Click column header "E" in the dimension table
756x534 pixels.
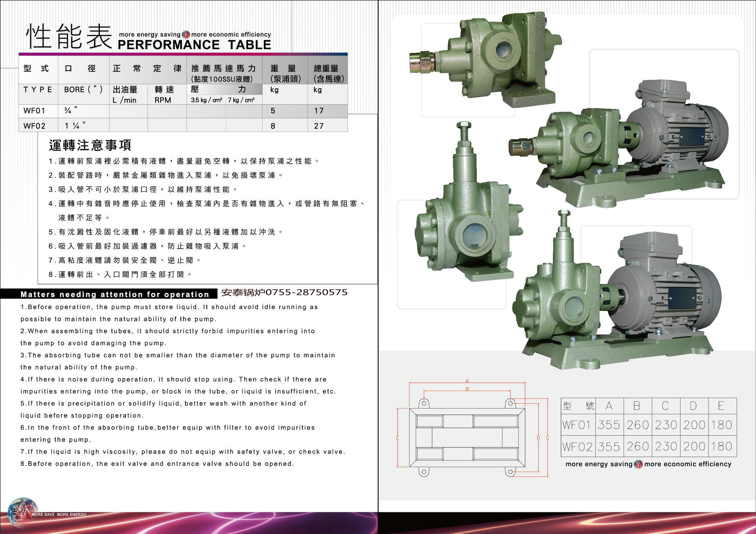click(721, 406)
